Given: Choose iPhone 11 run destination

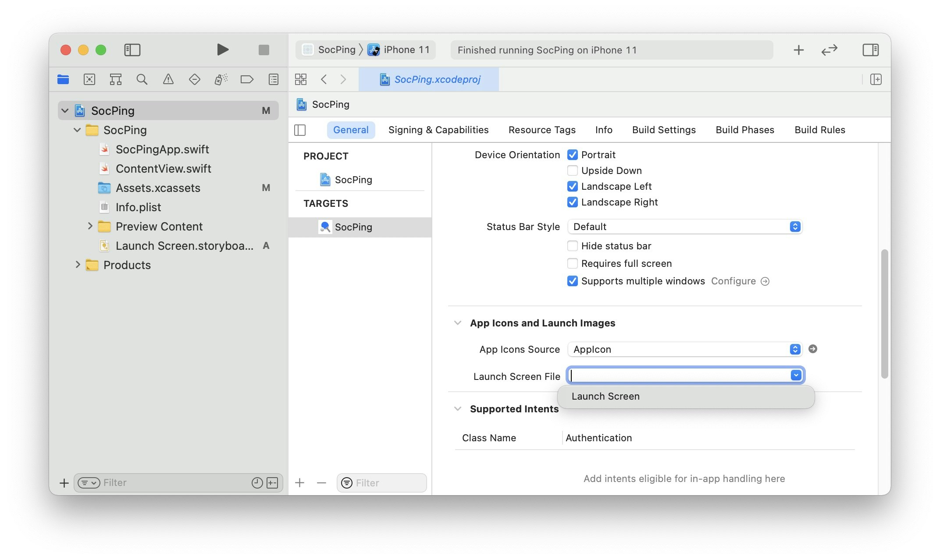Looking at the screenshot, I should (x=399, y=50).
